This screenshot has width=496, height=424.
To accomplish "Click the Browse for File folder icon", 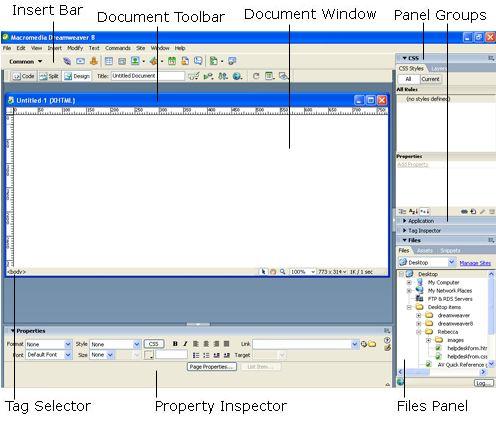I will [x=372, y=344].
